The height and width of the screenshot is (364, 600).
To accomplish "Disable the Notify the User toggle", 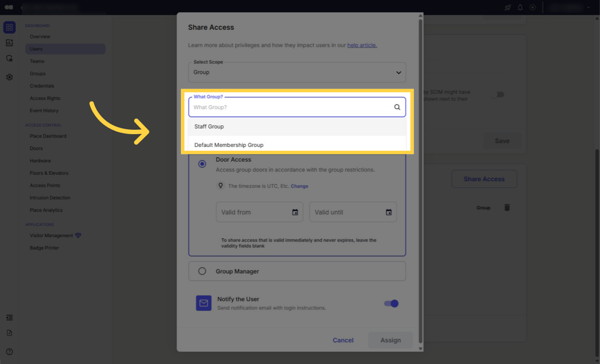I will point(391,303).
